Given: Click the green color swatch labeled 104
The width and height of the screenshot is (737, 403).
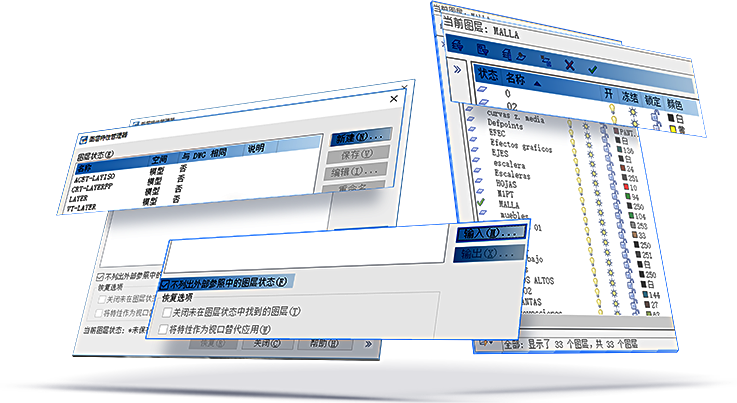Looking at the screenshot, I should point(631,215).
